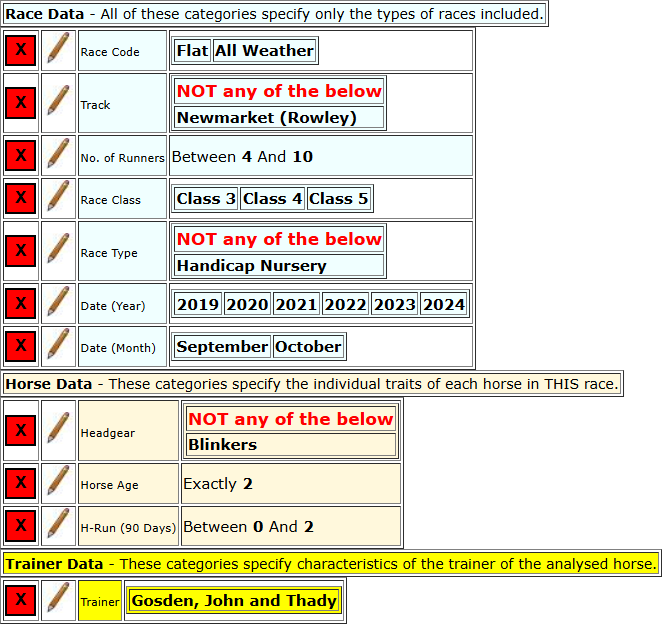Select the Class 3 value

[x=206, y=198]
